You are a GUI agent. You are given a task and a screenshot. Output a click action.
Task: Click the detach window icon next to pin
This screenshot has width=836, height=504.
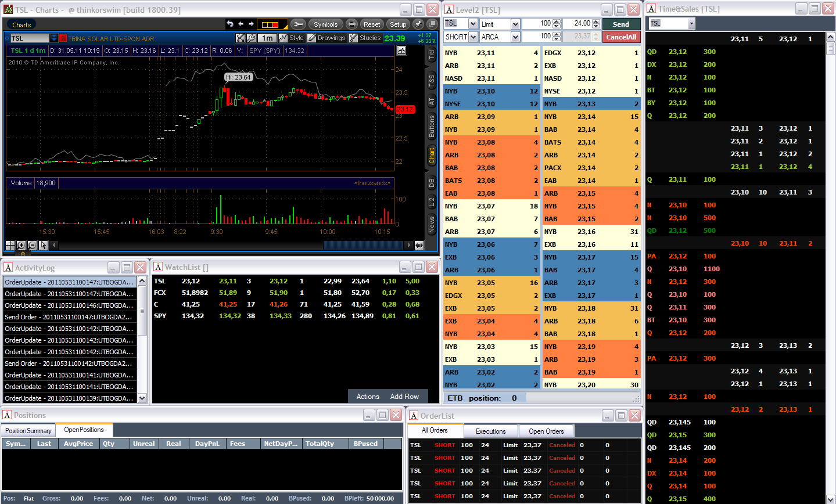tap(432, 24)
